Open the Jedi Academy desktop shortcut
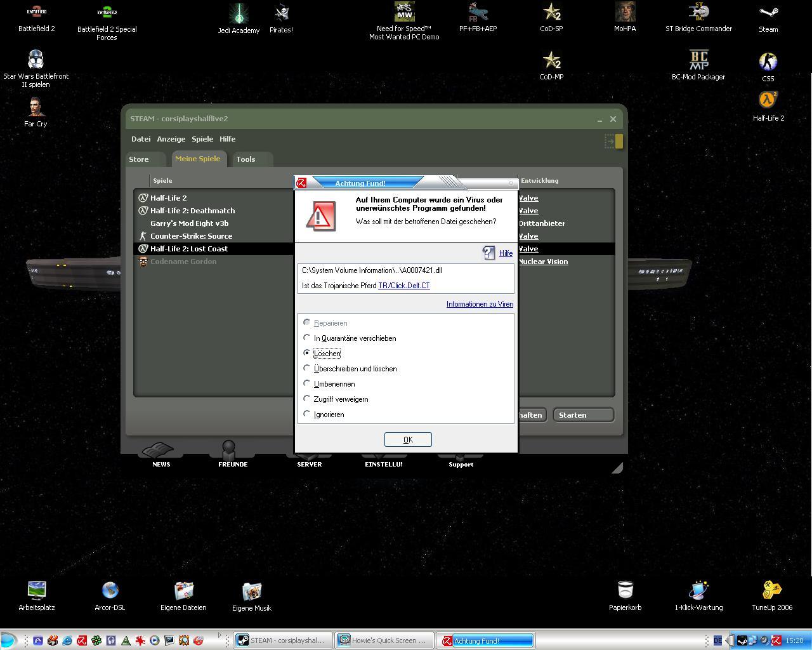The image size is (812, 650). [239, 14]
